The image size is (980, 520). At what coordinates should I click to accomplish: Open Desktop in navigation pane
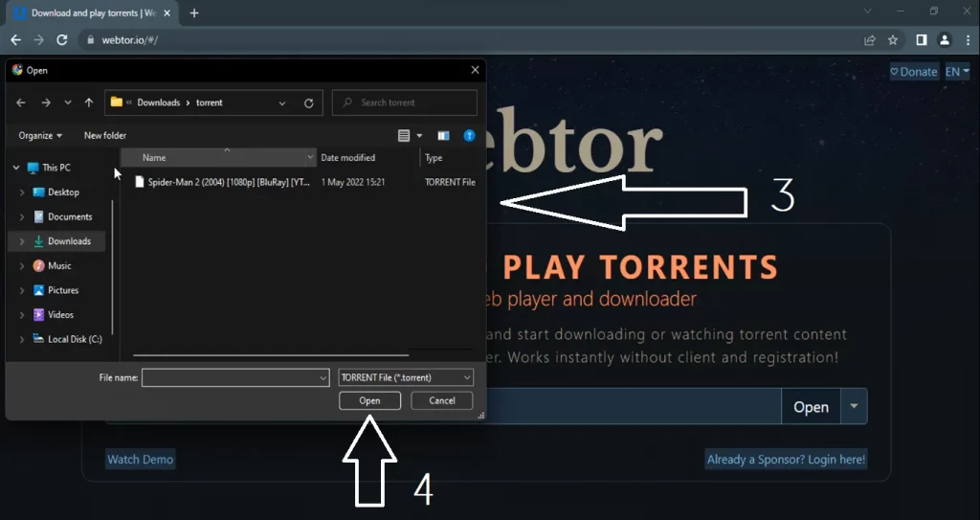56,192
